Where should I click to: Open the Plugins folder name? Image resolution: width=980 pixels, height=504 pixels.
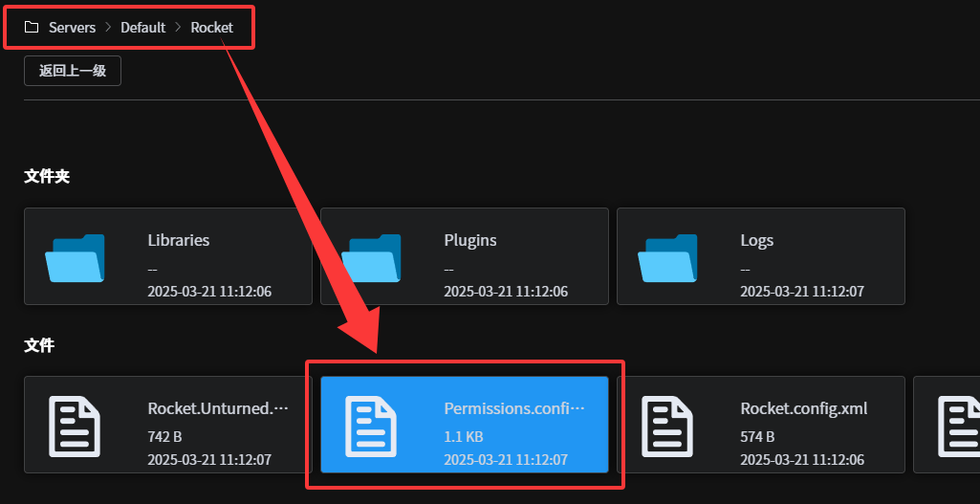[470, 240]
